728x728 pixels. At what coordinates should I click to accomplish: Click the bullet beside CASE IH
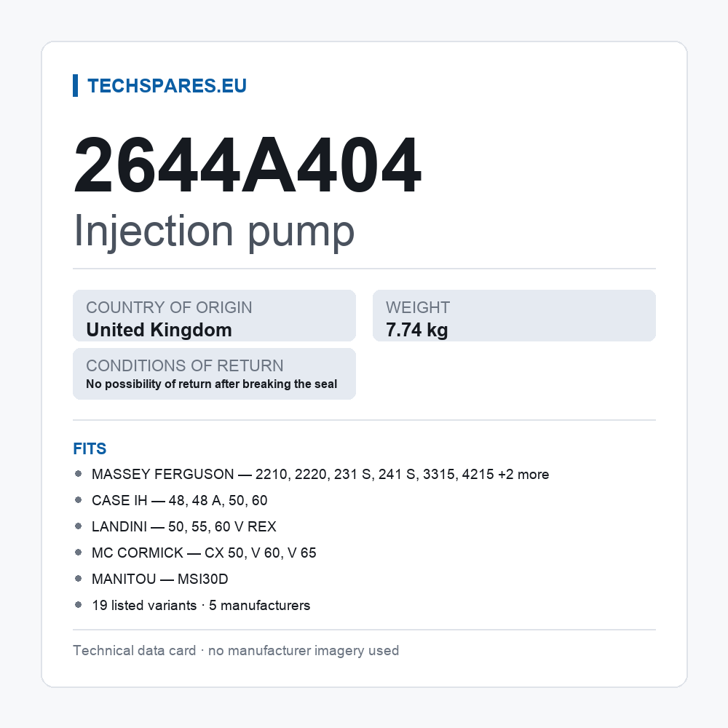point(79,500)
